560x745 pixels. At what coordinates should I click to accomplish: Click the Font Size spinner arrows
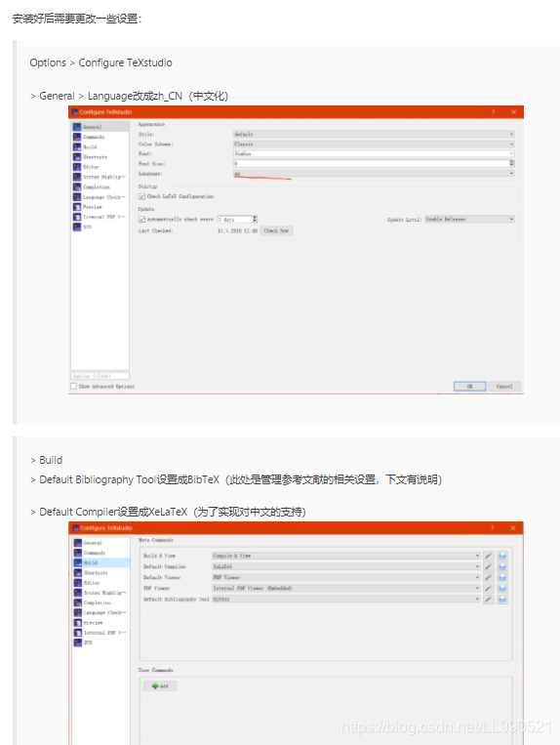tap(511, 163)
